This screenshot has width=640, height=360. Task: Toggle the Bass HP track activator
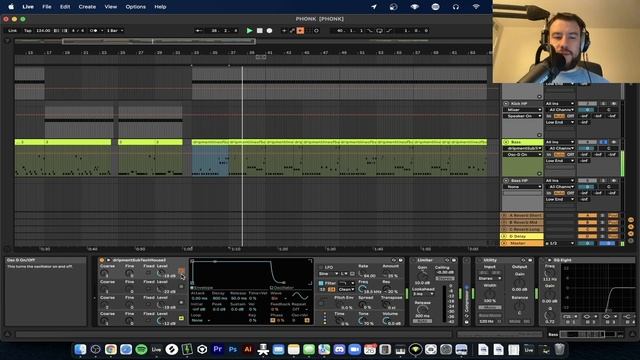tap(587, 180)
